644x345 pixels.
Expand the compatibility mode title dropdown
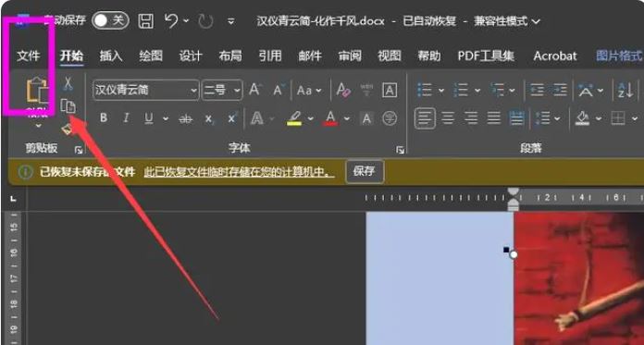536,21
